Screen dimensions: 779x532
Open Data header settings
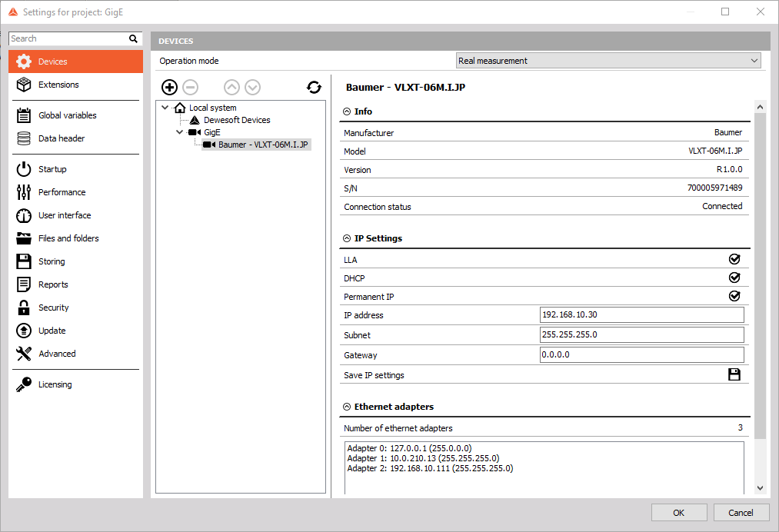pos(75,138)
